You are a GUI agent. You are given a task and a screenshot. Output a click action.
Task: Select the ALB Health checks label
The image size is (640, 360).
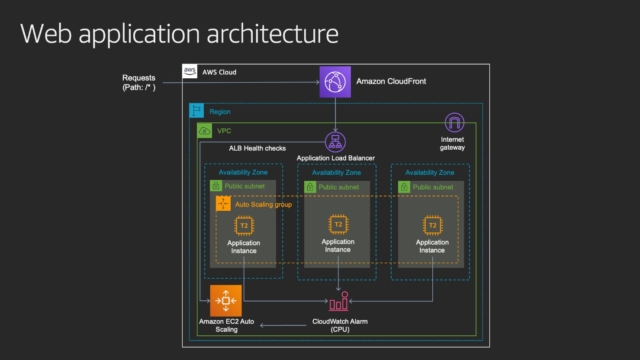(x=257, y=148)
